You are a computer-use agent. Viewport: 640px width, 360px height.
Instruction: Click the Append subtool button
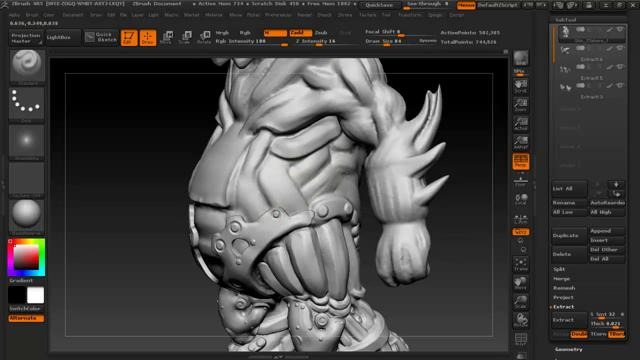(607, 231)
